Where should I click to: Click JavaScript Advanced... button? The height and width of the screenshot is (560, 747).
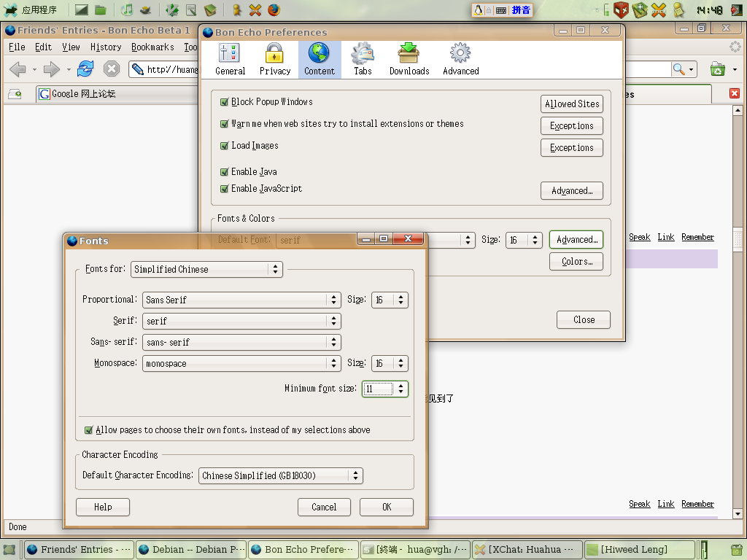click(x=572, y=190)
